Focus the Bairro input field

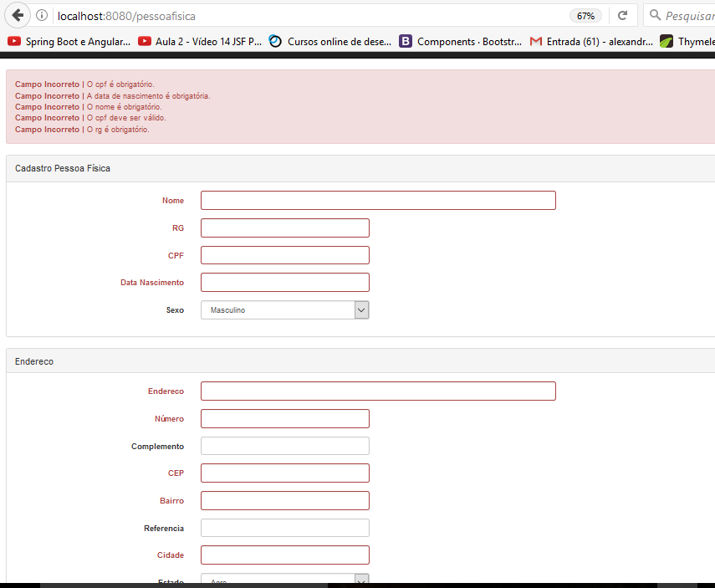pyautogui.click(x=285, y=500)
